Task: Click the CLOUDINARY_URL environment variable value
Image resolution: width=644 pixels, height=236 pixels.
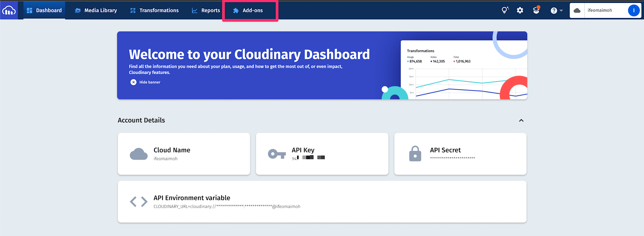Action: [227, 206]
